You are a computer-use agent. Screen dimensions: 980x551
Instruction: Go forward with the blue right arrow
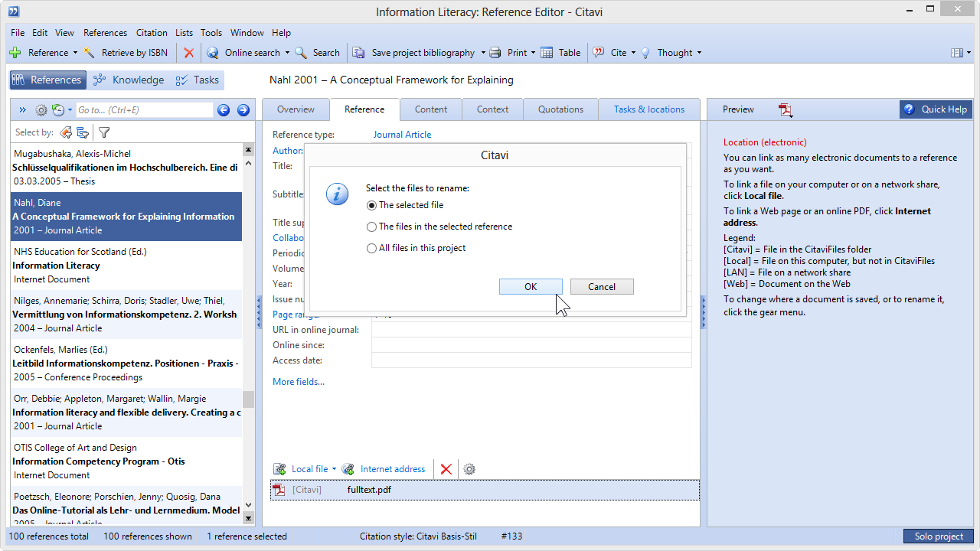pos(243,110)
